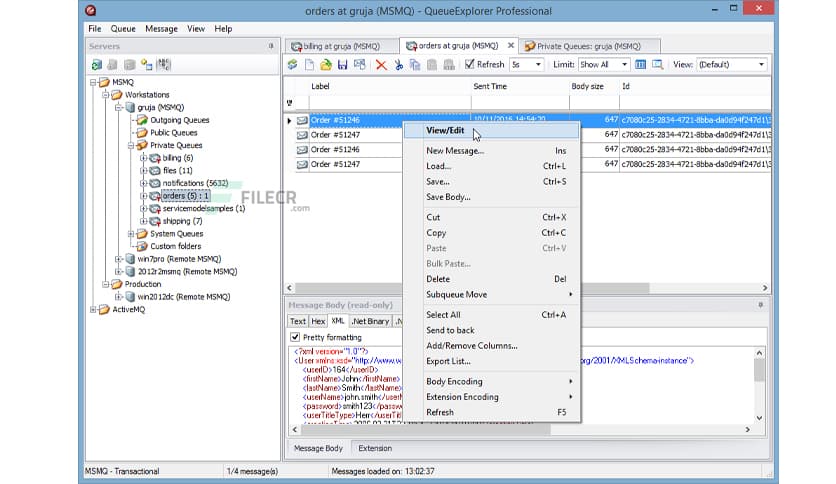Open the refresh interval 5s dropdown
This screenshot has width=836, height=484.
(538, 64)
